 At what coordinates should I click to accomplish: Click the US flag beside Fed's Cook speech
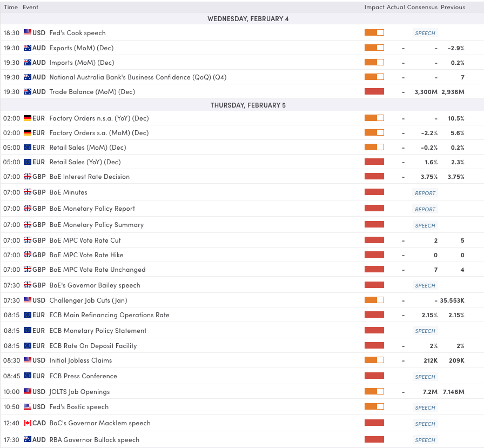(28, 32)
